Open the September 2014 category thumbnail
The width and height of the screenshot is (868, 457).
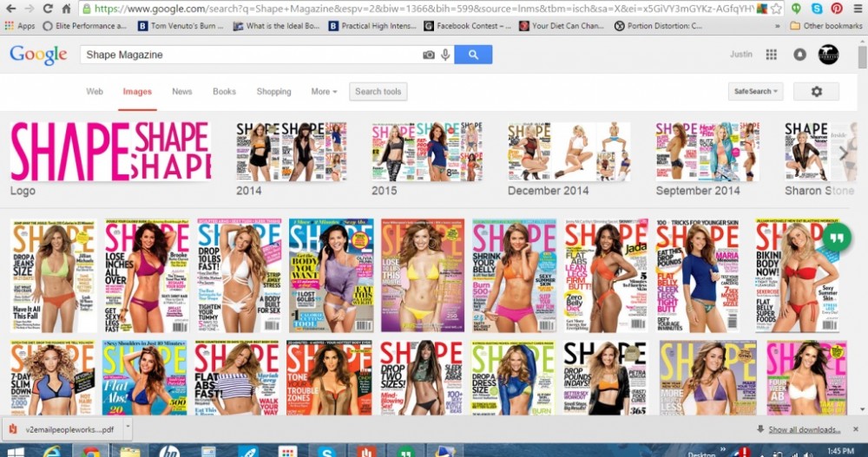click(x=707, y=152)
